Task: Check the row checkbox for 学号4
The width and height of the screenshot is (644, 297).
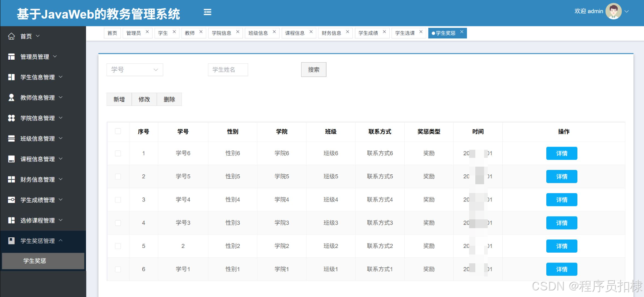Action: pos(118,200)
